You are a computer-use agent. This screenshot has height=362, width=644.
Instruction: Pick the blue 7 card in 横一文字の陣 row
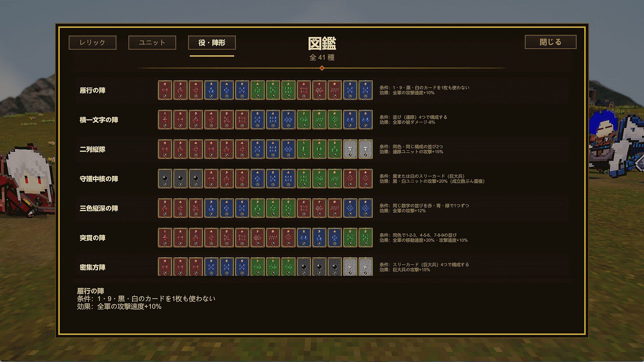pos(288,120)
